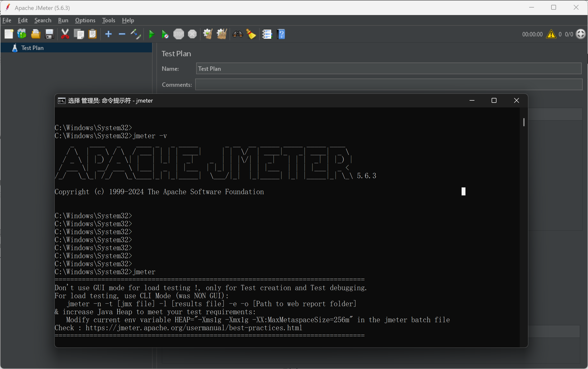Screen dimensions: 588x369
Task: Open the Function Helper dialog icon
Action: pyautogui.click(x=267, y=34)
